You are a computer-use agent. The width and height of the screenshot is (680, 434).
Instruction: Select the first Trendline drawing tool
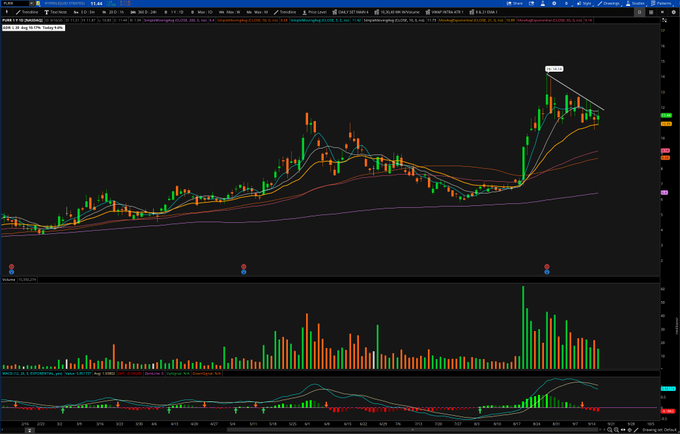click(27, 12)
